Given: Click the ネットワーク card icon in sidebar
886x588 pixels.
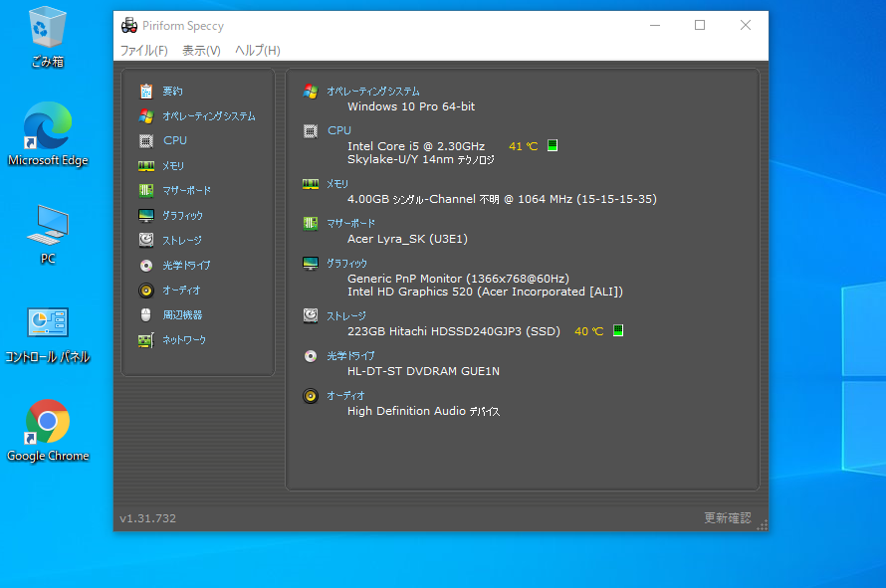Looking at the screenshot, I should pos(146,340).
